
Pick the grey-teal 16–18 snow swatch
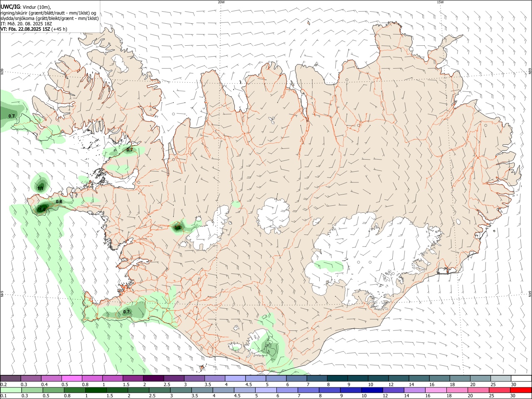(x=439, y=379)
